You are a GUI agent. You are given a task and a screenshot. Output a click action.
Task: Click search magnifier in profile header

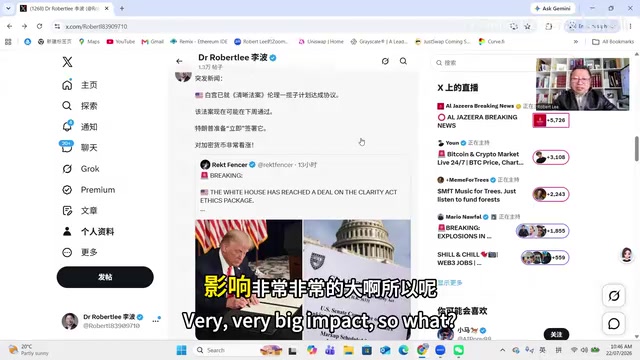(403, 61)
